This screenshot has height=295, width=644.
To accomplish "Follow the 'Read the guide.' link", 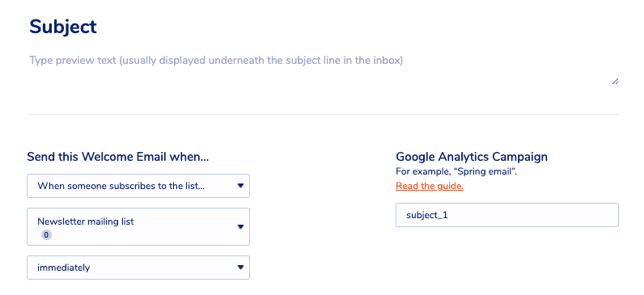I will click(x=430, y=186).
